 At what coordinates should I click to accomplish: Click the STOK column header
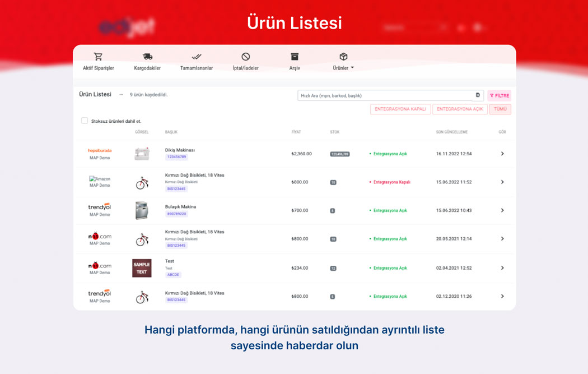(335, 132)
